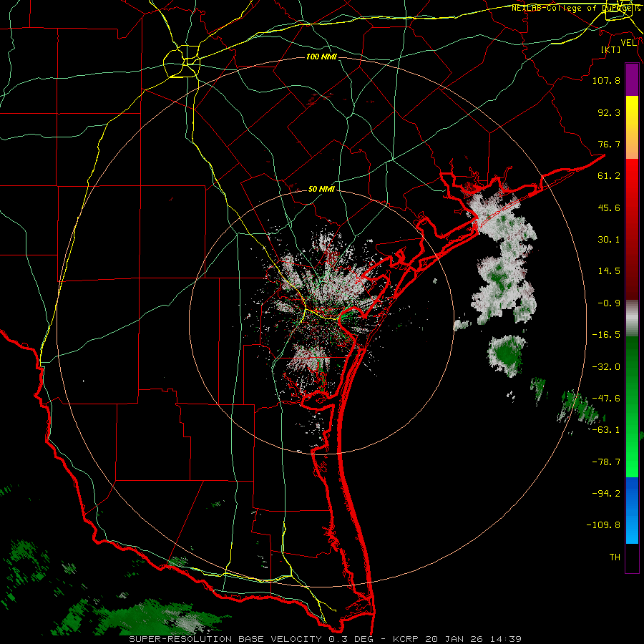The height and width of the screenshot is (644, 644).
Task: Click the Super-Resolution Base Velocity caption
Action: tap(325, 639)
